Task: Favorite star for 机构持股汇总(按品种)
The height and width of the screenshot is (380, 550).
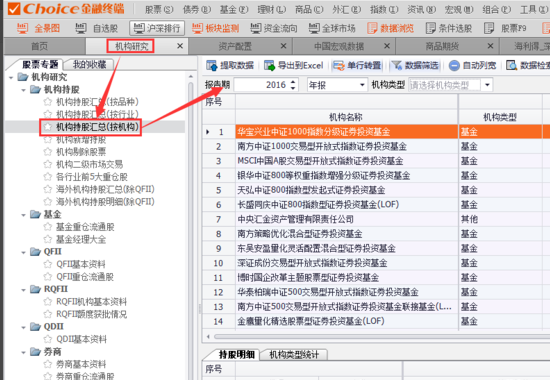Action: coord(48,102)
